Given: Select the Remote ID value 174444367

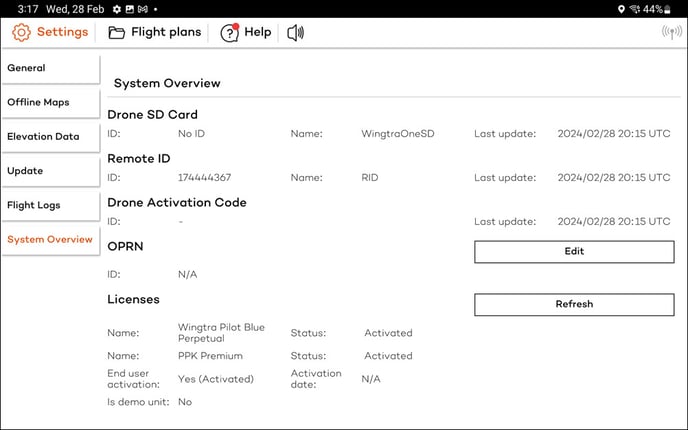Looking at the screenshot, I should click(x=204, y=178).
